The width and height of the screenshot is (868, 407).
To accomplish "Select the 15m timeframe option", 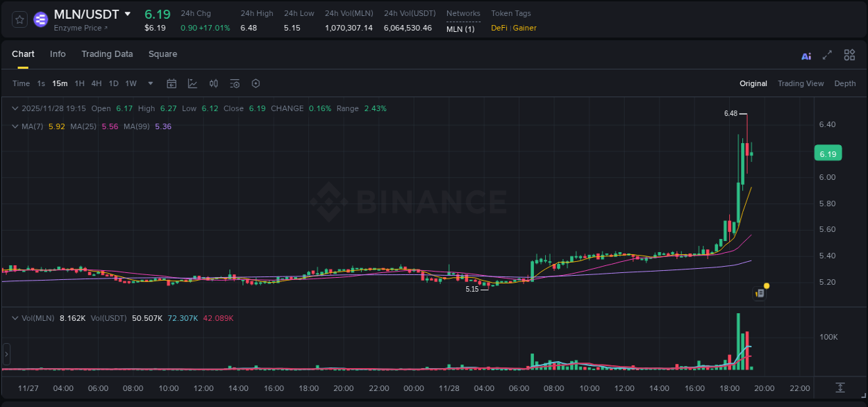I will [x=59, y=83].
